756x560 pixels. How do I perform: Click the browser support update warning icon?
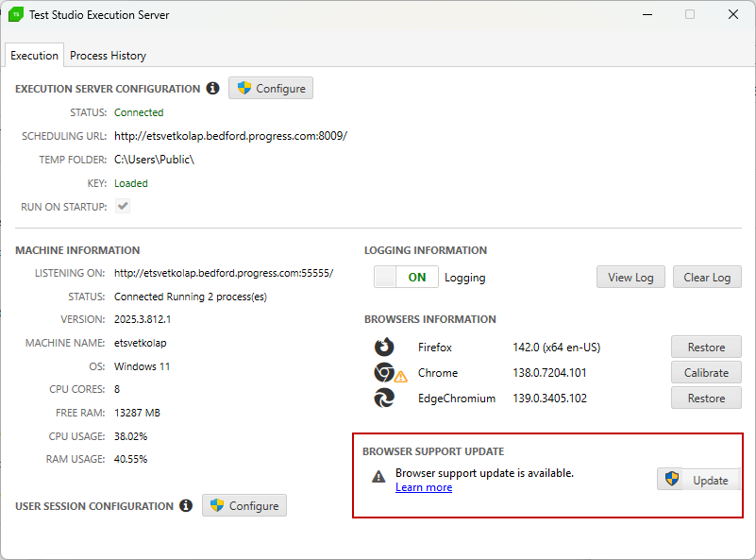tap(379, 477)
